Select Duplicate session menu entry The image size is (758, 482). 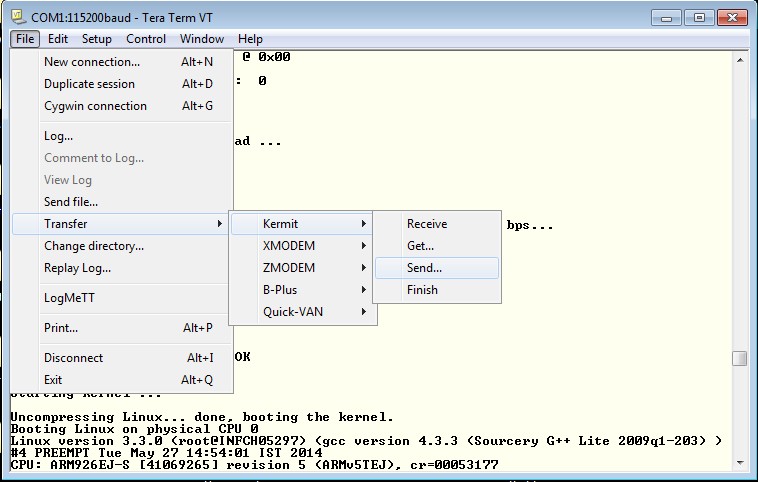click(x=122, y=84)
